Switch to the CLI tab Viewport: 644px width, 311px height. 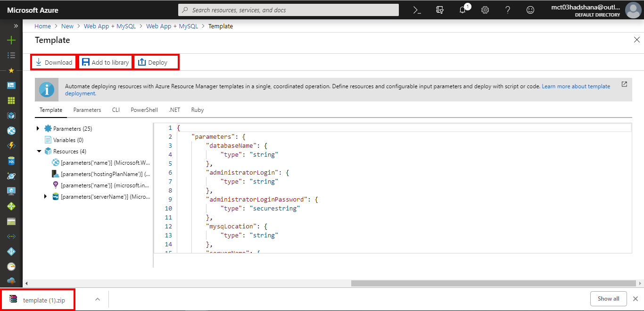pos(116,110)
